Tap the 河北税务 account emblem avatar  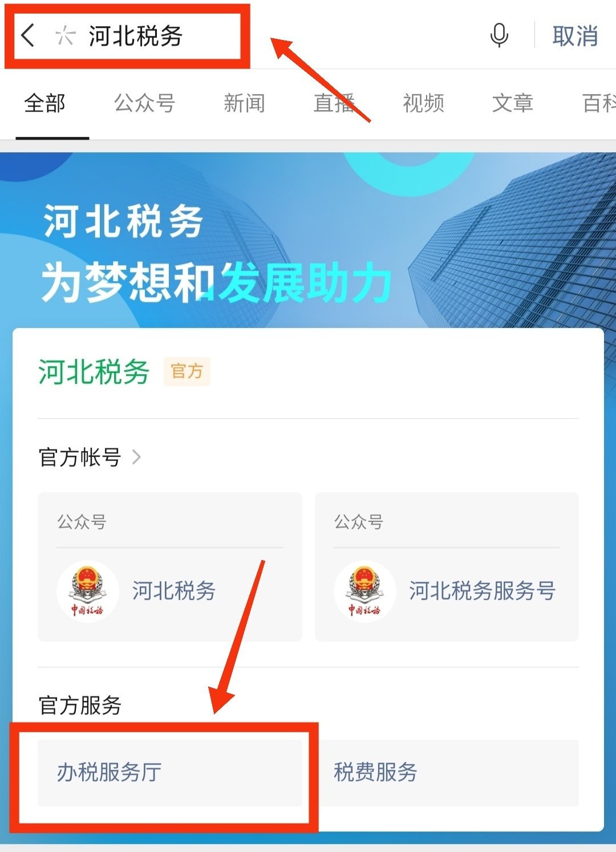point(88,591)
